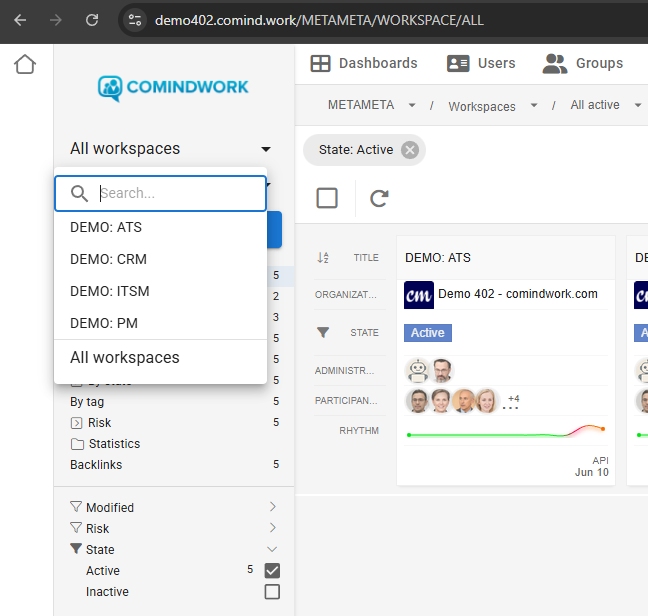Click the Groups people icon
This screenshot has width=648, height=616.
pyautogui.click(x=555, y=64)
